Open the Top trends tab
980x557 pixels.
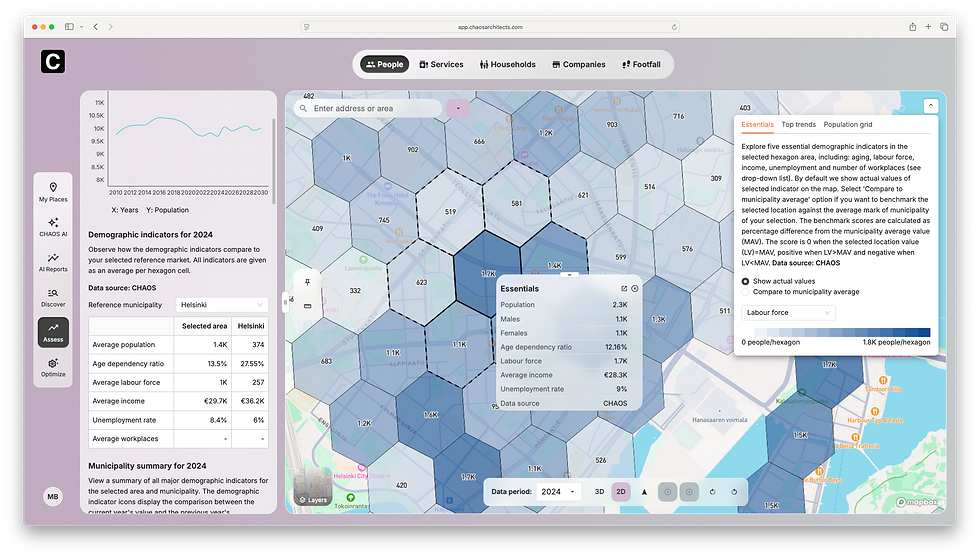click(x=798, y=124)
